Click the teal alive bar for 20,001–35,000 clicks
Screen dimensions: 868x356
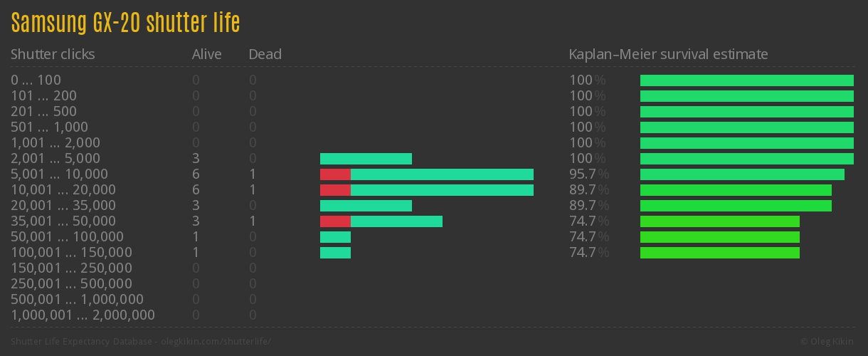366,206
